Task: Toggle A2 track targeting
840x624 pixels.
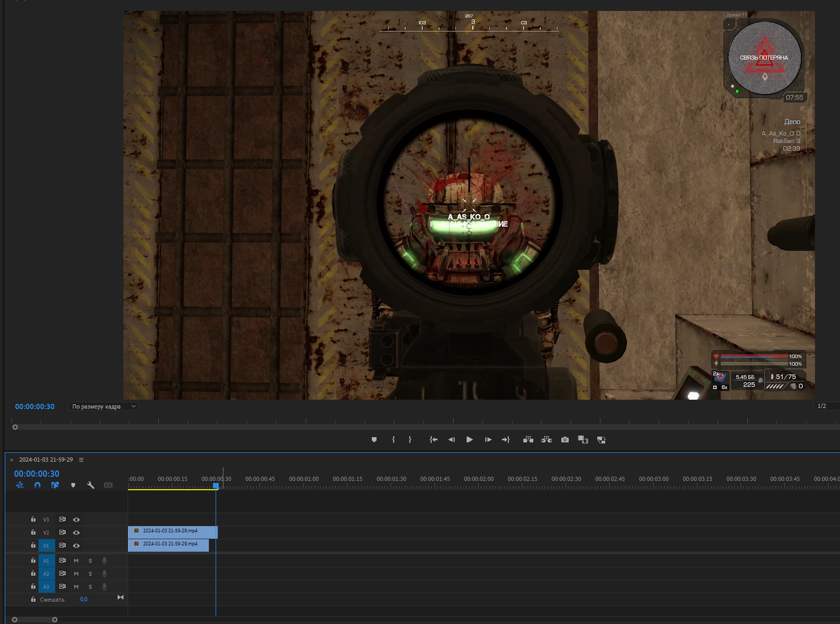Action: [x=46, y=574]
